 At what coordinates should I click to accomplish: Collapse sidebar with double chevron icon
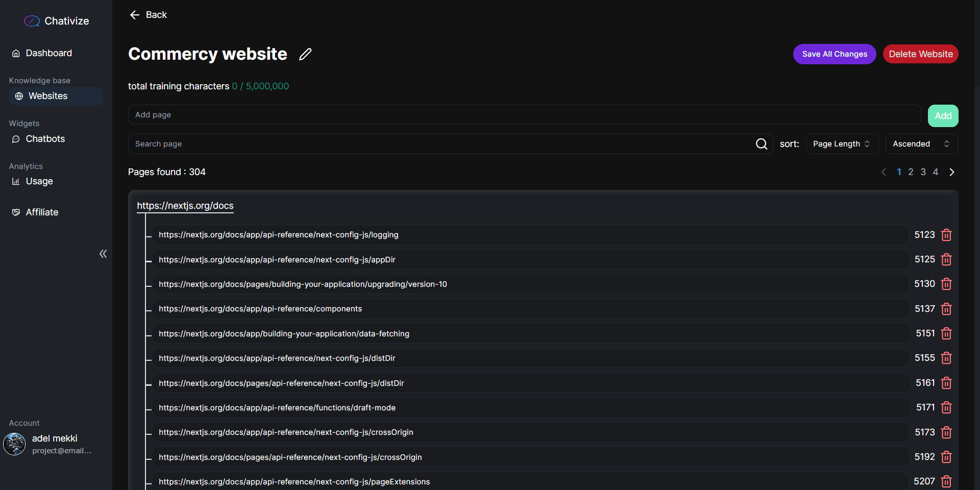[103, 254]
